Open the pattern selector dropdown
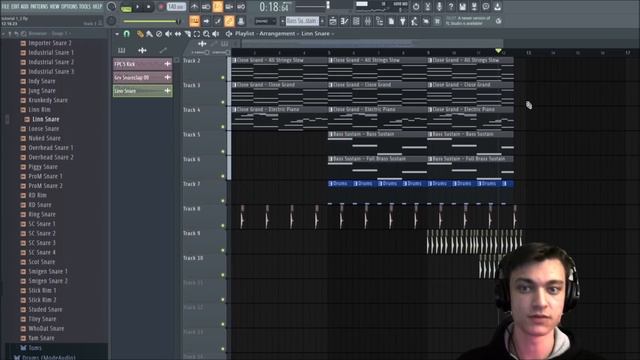The image size is (640, 360). click(x=302, y=21)
